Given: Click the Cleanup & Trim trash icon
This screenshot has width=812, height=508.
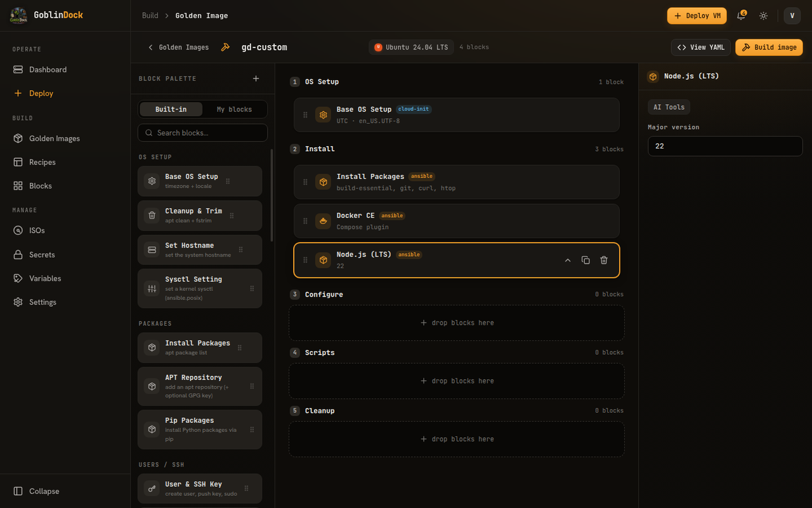Looking at the screenshot, I should point(152,215).
